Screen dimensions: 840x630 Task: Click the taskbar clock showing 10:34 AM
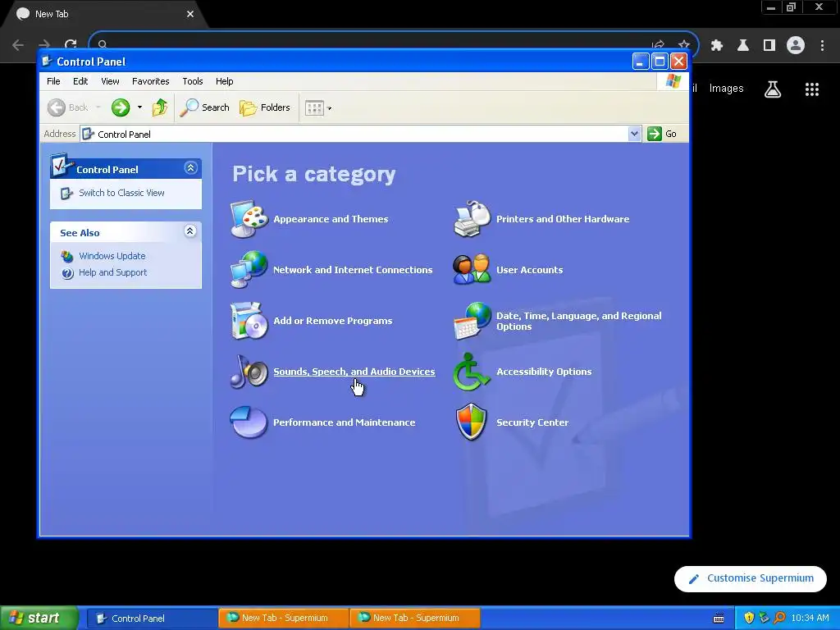[810, 618]
